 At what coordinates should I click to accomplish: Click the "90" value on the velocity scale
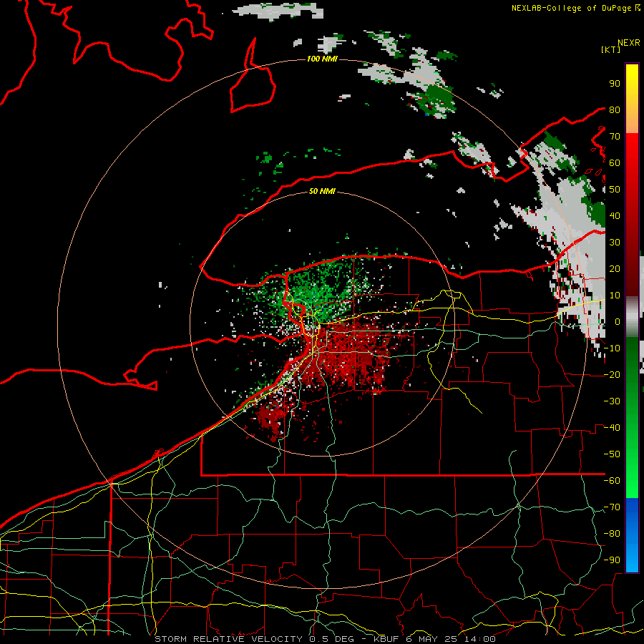click(x=615, y=84)
